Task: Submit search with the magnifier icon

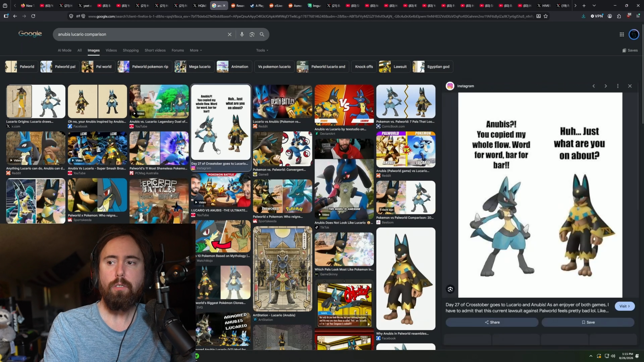Action: coord(262,34)
